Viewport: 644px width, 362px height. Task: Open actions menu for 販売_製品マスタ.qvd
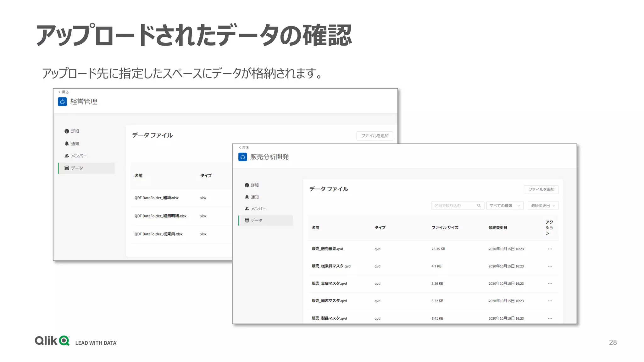(x=550, y=318)
